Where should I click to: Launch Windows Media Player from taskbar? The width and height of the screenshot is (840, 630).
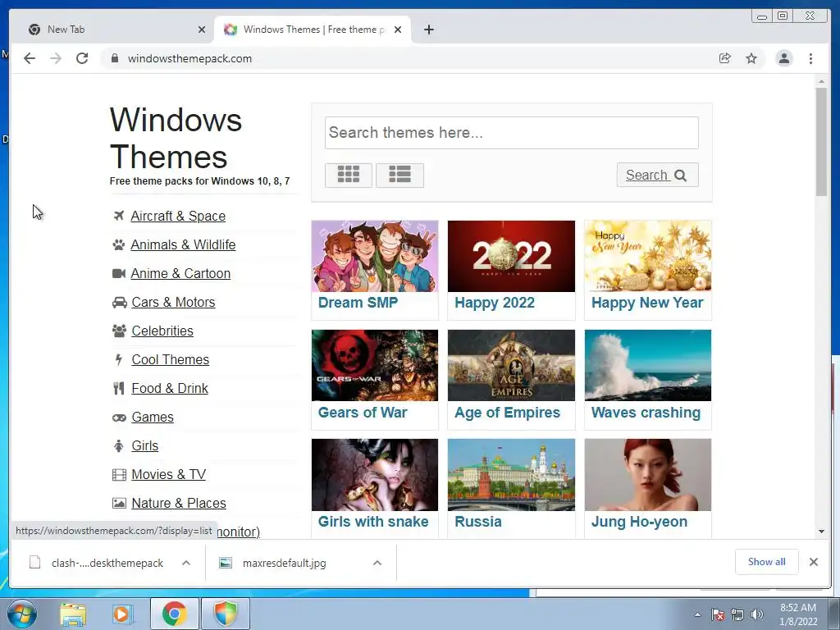tap(121, 614)
